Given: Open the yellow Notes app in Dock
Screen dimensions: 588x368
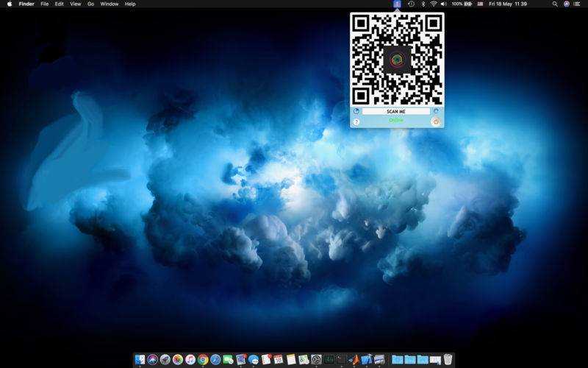Looking at the screenshot, I should pos(291,359).
